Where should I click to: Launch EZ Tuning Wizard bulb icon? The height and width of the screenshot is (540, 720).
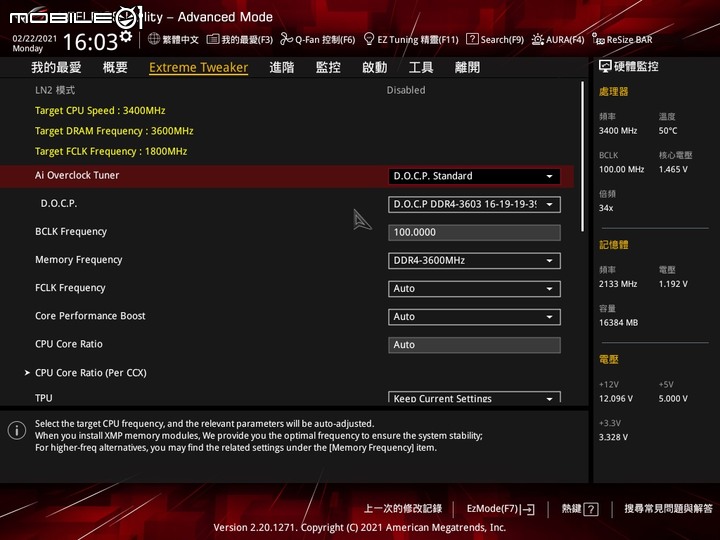(369, 39)
